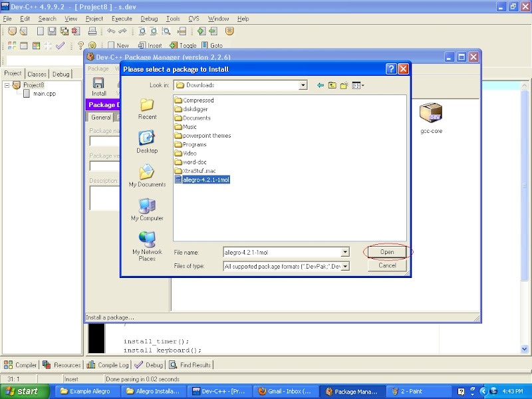Expand Look in Downloads dropdown
This screenshot has height=399, width=532.
(x=303, y=85)
